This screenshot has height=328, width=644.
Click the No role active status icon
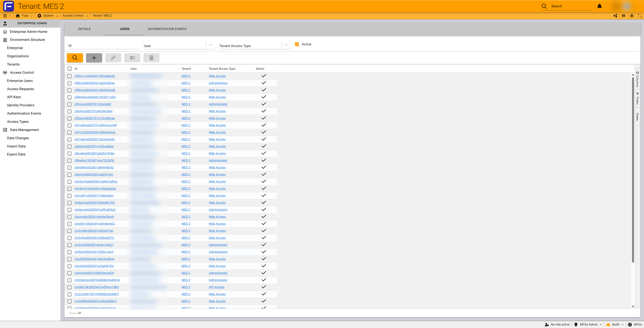click(x=547, y=324)
